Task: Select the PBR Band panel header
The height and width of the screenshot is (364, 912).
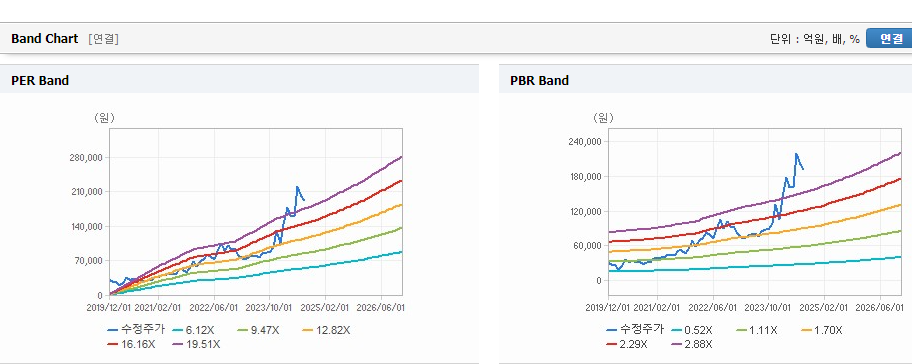Action: 706,80
